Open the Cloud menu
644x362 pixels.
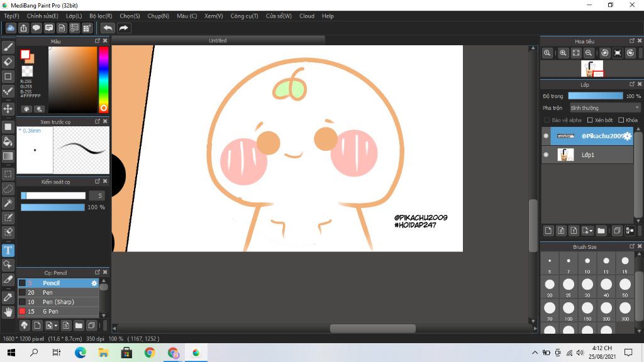click(x=307, y=16)
